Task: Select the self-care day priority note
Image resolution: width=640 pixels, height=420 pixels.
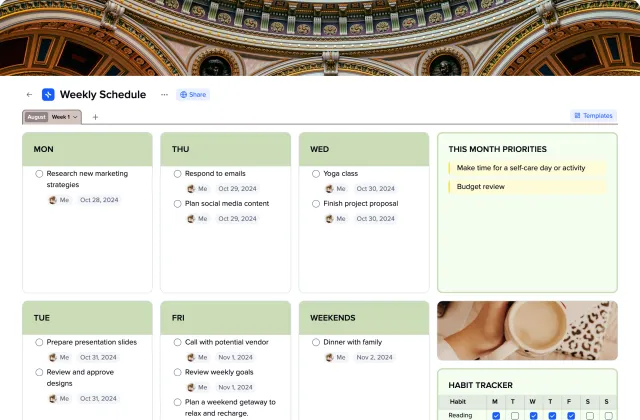Action: click(x=527, y=168)
